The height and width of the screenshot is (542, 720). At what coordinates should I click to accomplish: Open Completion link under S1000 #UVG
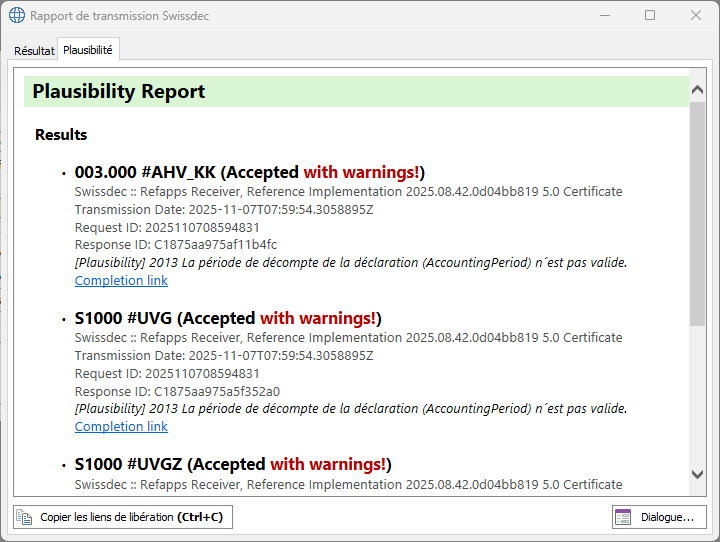click(121, 427)
